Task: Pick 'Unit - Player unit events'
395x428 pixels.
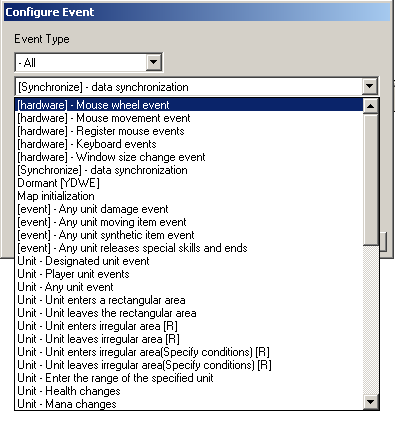Action: pos(189,274)
